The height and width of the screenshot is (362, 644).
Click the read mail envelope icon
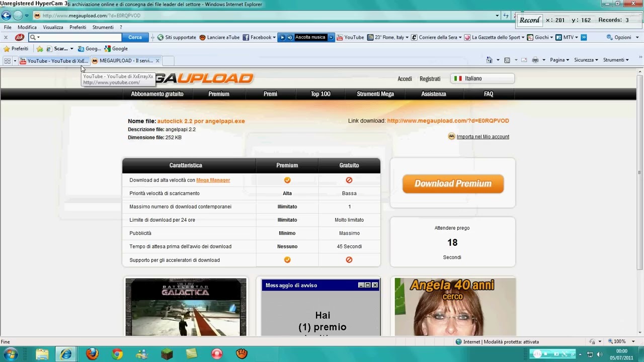pyautogui.click(x=524, y=60)
